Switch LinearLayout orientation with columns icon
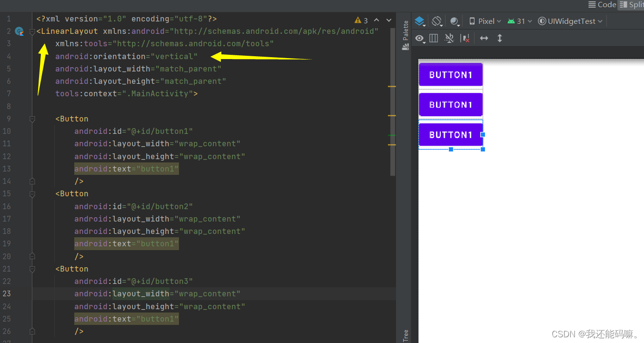The width and height of the screenshot is (644, 343). pyautogui.click(x=434, y=38)
